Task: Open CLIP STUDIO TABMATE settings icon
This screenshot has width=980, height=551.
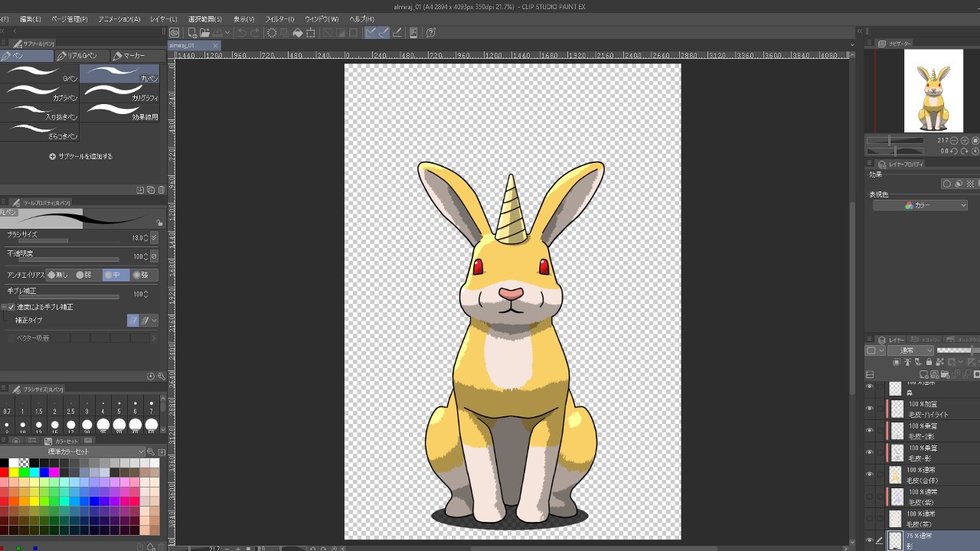Action: tap(413, 32)
